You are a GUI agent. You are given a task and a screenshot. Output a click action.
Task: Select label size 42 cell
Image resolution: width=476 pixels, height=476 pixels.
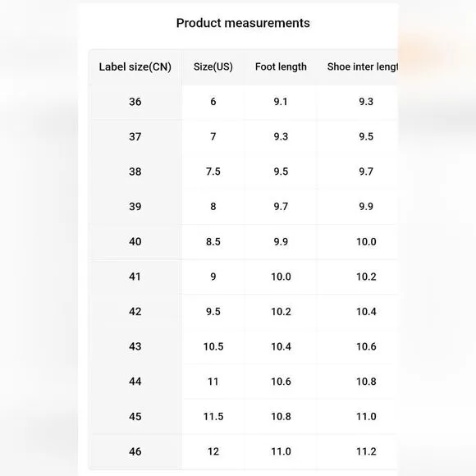135,312
